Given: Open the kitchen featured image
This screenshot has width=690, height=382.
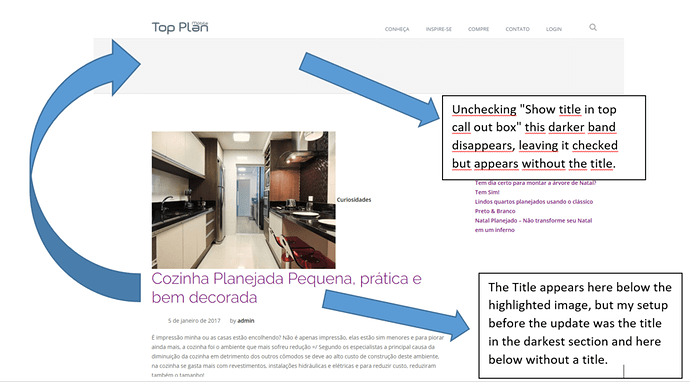Looking at the screenshot, I should (x=243, y=200).
